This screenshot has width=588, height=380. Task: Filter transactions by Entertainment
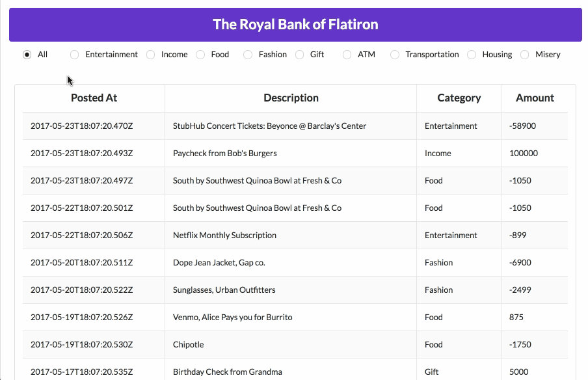[x=74, y=55]
